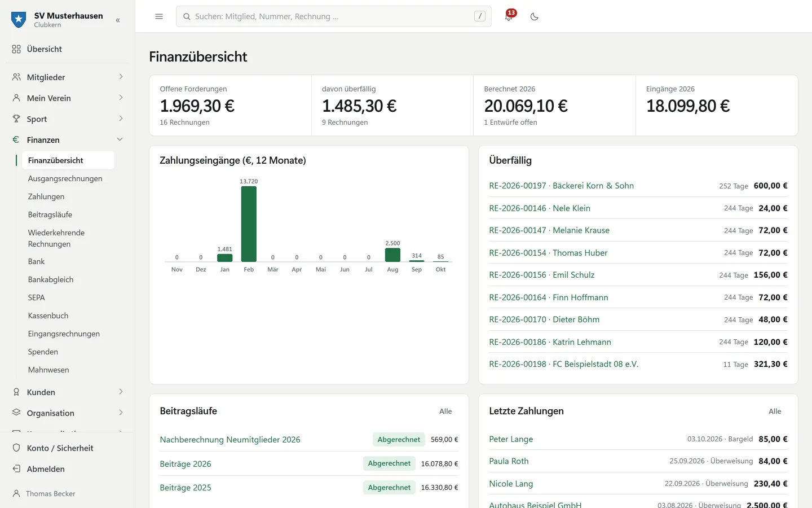Image resolution: width=812 pixels, height=508 pixels.
Task: Click the Konto / Sicherheit shield icon
Action: point(16,448)
